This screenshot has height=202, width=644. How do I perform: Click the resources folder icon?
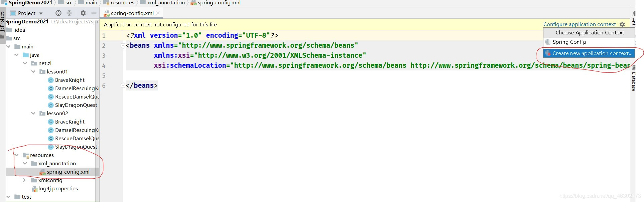(x=26, y=155)
